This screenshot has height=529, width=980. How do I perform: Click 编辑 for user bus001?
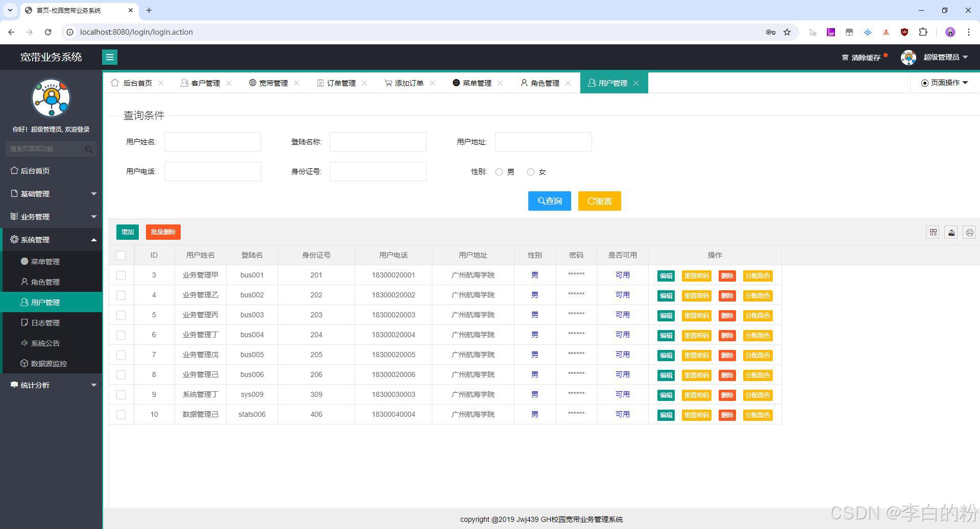click(666, 276)
